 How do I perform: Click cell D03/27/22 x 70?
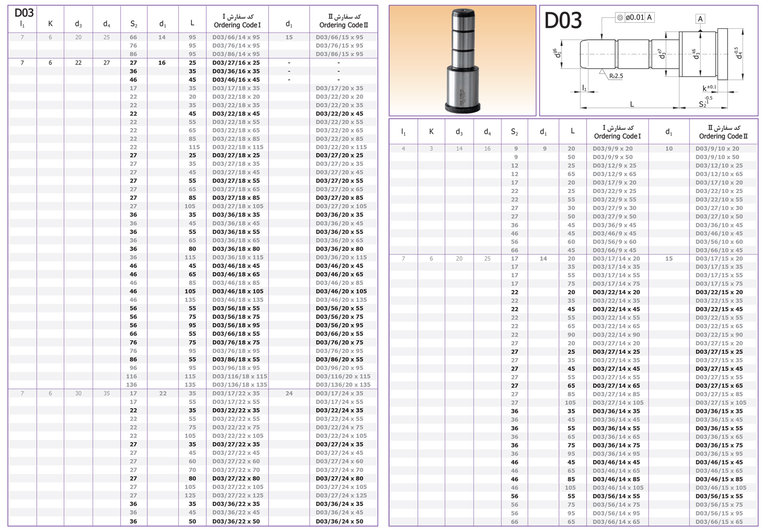(x=236, y=470)
